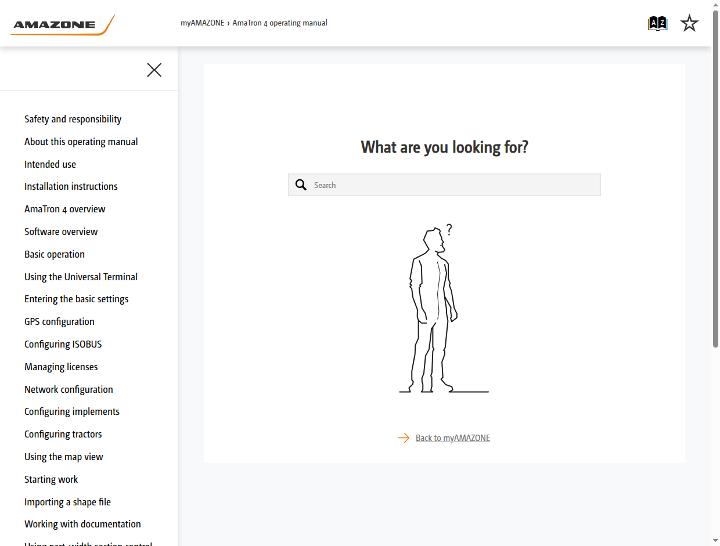Click the magnifying glass search icon
720x546 pixels.
point(301,185)
